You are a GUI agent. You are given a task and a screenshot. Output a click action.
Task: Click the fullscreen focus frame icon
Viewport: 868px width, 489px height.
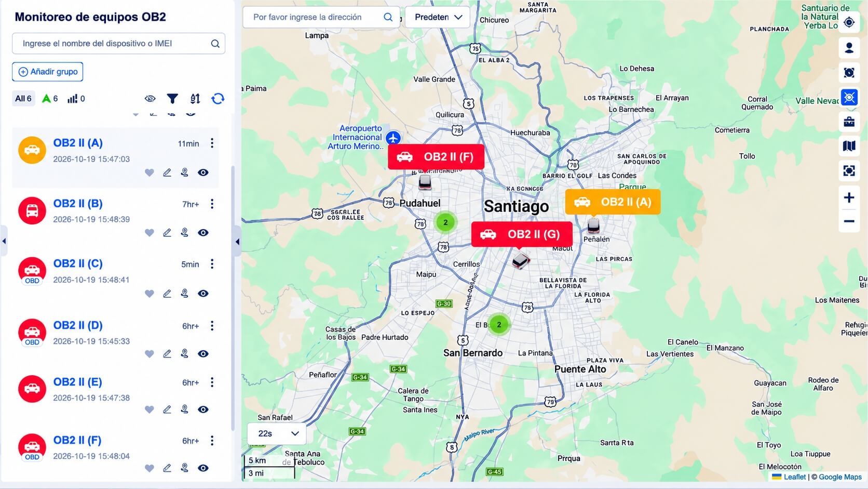849,170
